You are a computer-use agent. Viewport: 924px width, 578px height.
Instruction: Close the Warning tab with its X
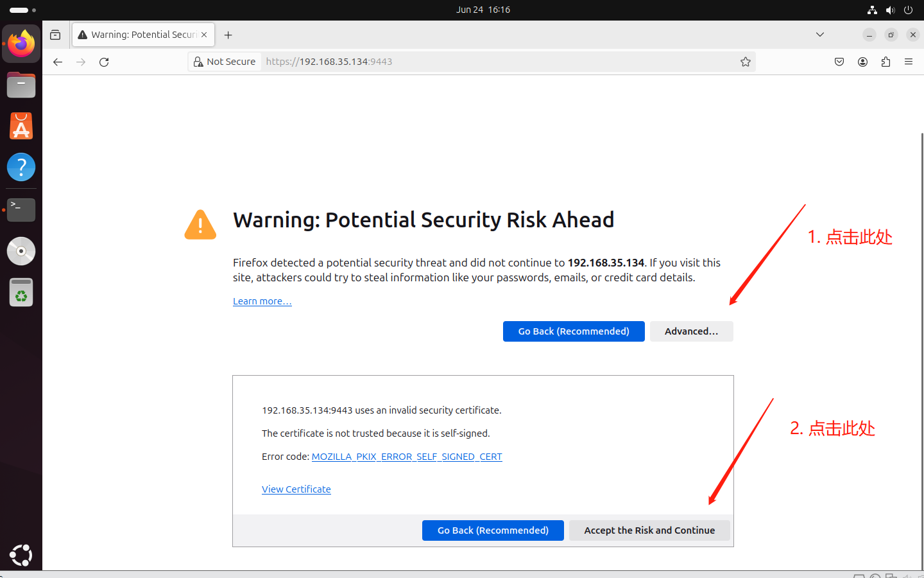click(204, 35)
